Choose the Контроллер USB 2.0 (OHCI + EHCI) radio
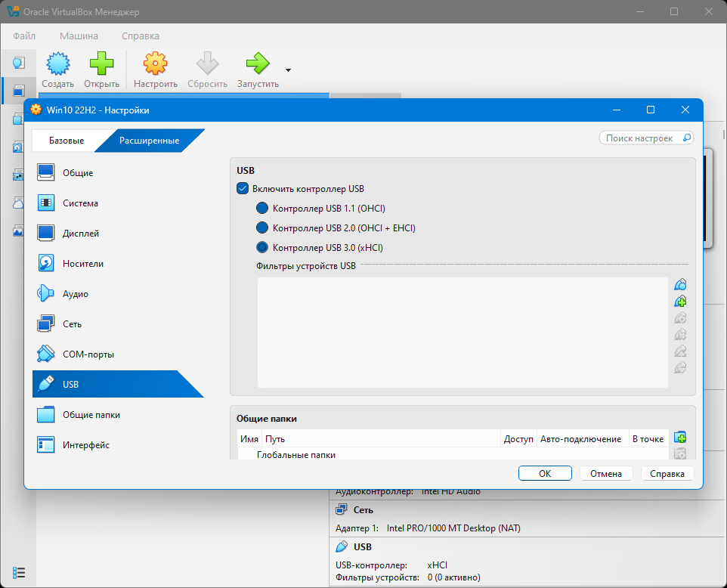 tap(262, 227)
